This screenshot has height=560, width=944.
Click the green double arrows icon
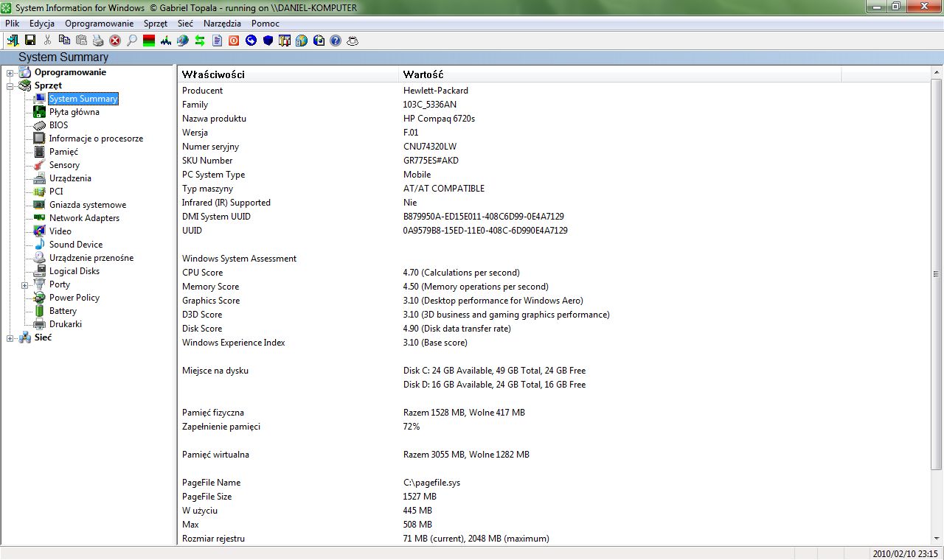(x=199, y=41)
